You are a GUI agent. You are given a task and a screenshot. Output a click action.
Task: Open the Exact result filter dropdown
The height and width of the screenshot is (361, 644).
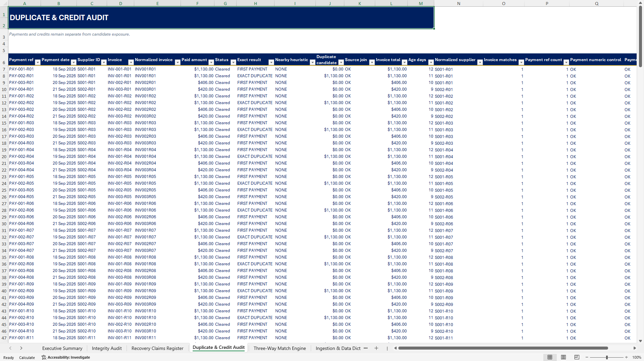[x=271, y=62]
